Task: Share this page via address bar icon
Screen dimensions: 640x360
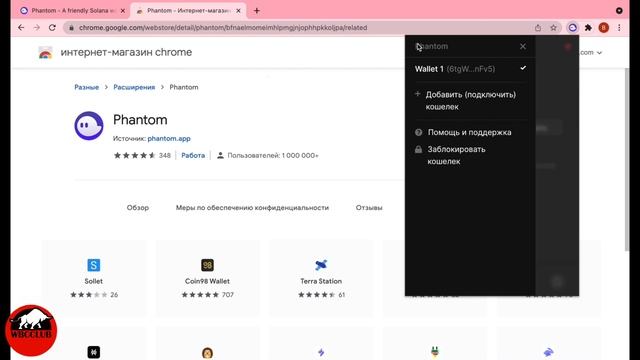Action: (538, 28)
